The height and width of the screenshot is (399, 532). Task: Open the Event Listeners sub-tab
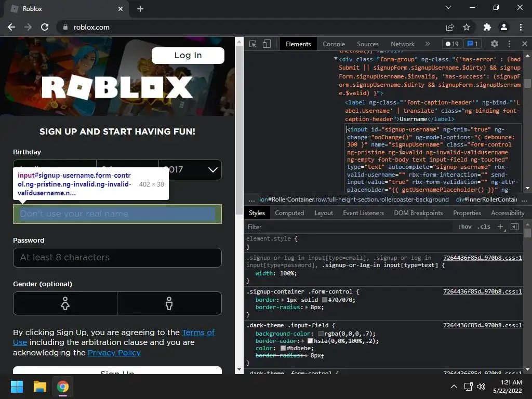pos(363,212)
